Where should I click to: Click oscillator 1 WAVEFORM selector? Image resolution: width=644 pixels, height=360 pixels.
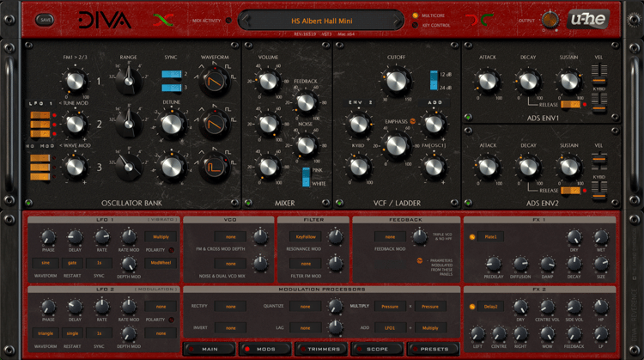(x=215, y=82)
